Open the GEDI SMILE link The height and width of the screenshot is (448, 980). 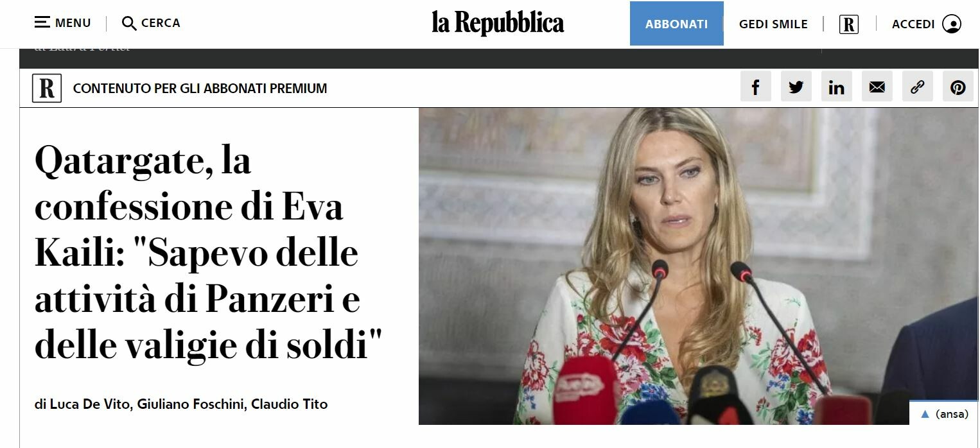pos(773,24)
